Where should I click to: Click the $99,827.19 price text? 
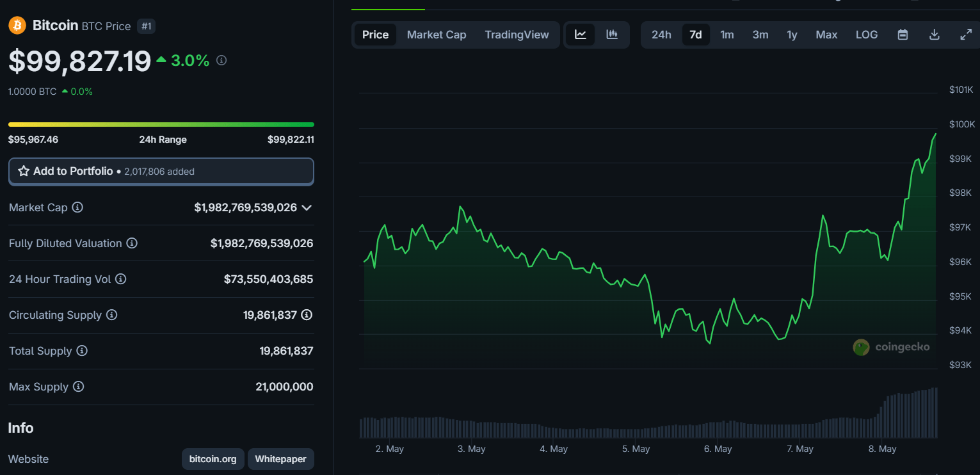click(x=80, y=61)
